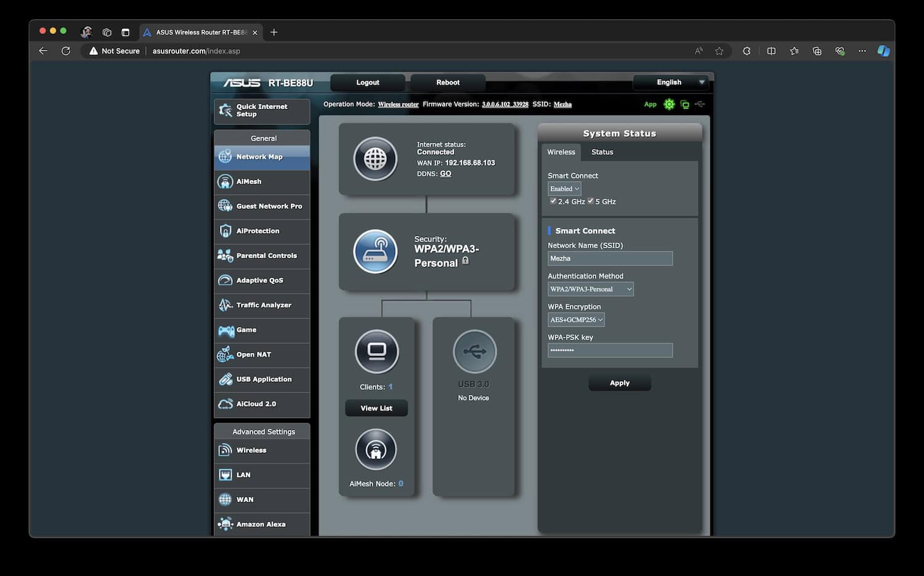Open Adaptive QoS menu item
924x576 pixels.
tap(262, 280)
